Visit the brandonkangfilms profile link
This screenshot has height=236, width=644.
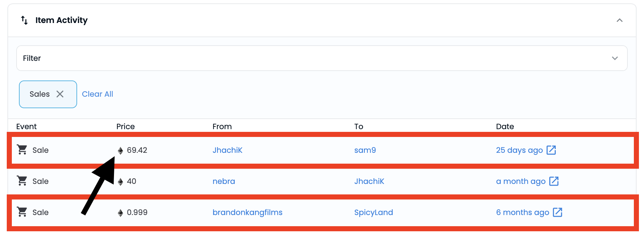247,212
